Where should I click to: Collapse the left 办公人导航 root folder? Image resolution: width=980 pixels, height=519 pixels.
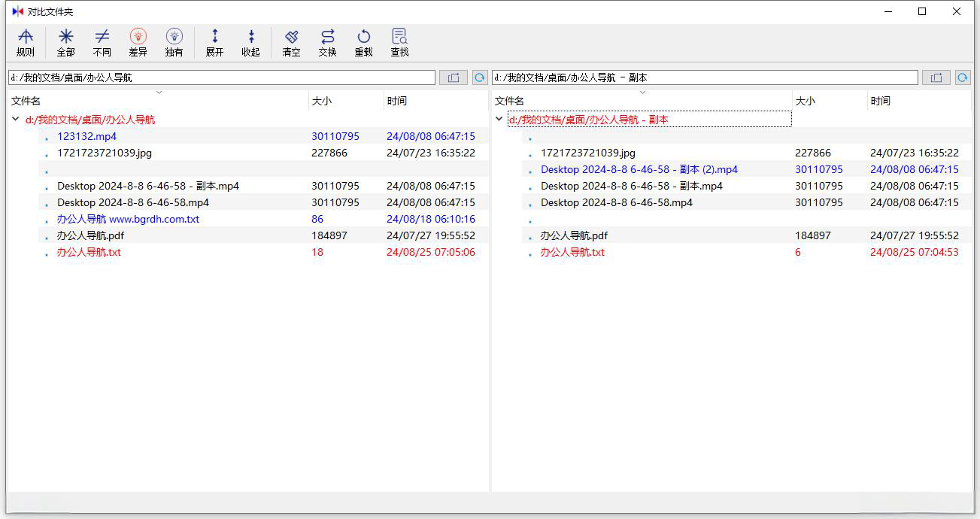pos(16,119)
